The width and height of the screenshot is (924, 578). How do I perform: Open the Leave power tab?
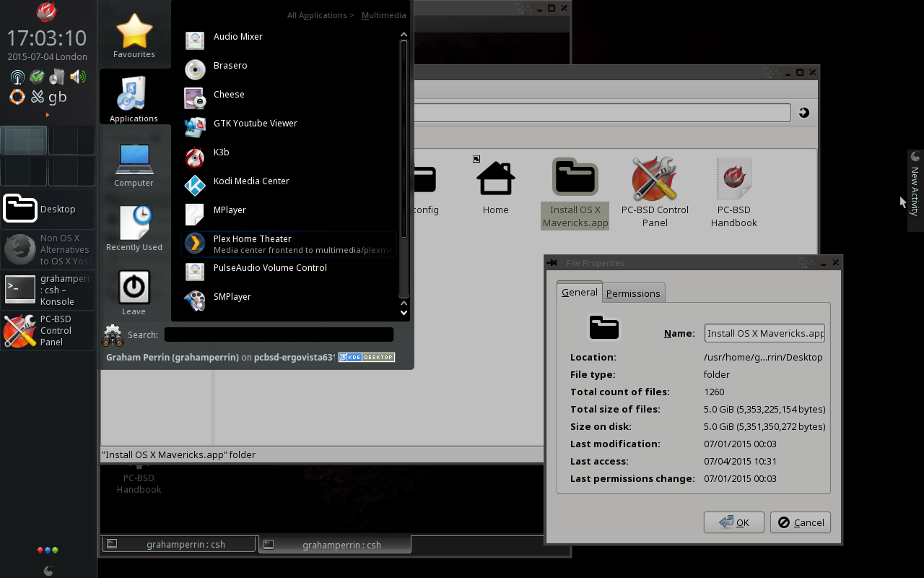click(x=134, y=292)
